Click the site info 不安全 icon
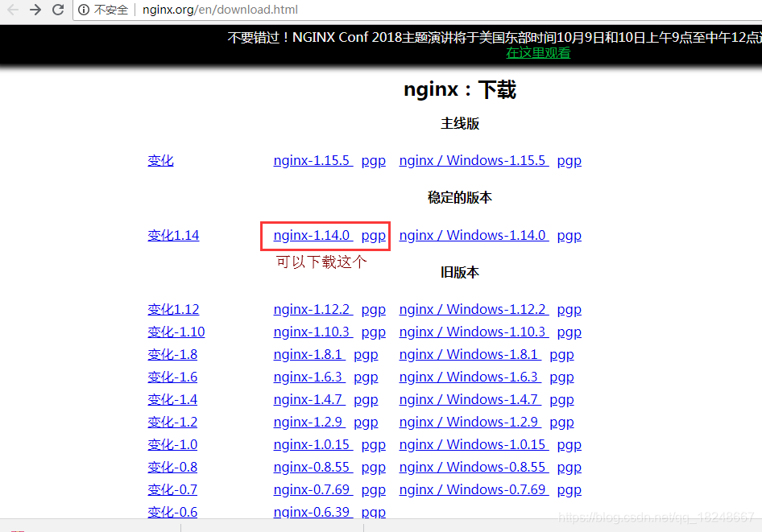 pos(84,10)
